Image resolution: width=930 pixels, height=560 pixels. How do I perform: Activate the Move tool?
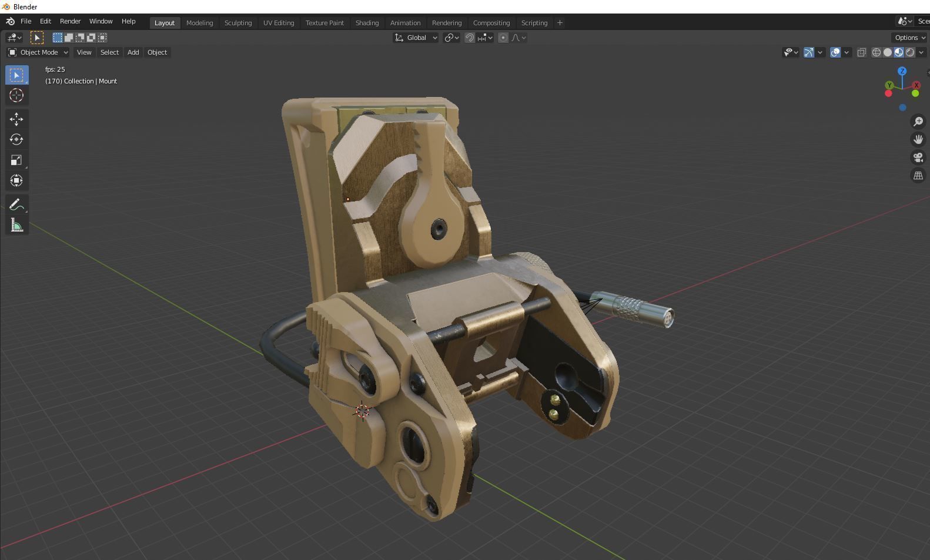click(x=16, y=119)
